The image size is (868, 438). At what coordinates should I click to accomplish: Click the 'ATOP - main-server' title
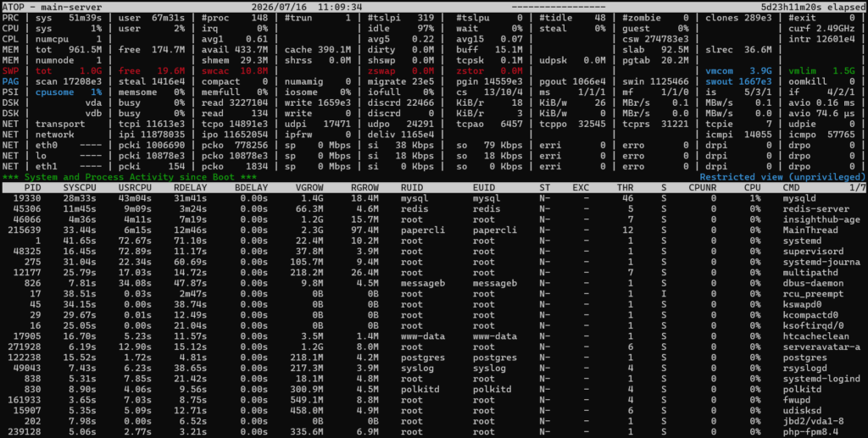[52, 7]
